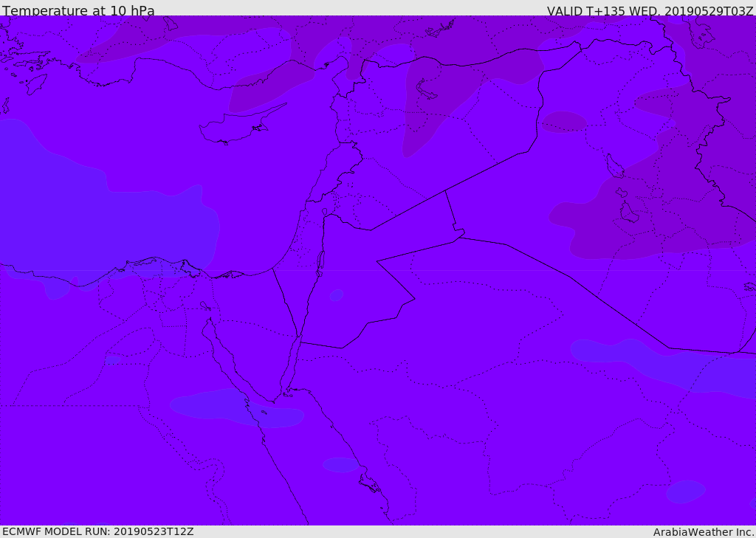Viewport: 756px width, 538px height.
Task: Click the 'ECMWF MODEL RUN: 20190523T12Z' text
Action: 98,532
